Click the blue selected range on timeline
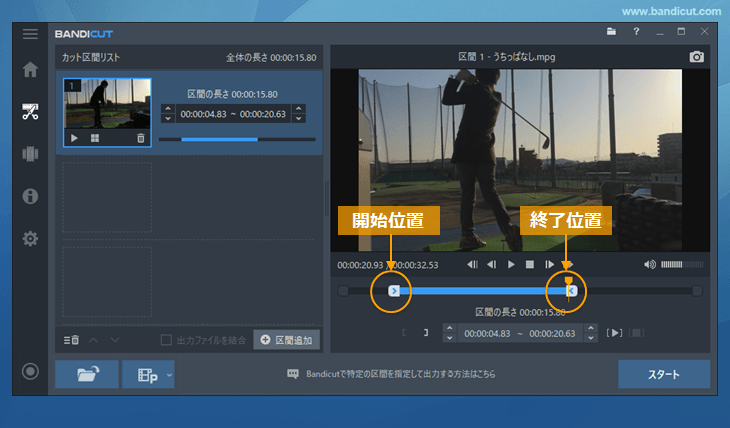Viewport: 730px width, 428px height. coord(483,291)
